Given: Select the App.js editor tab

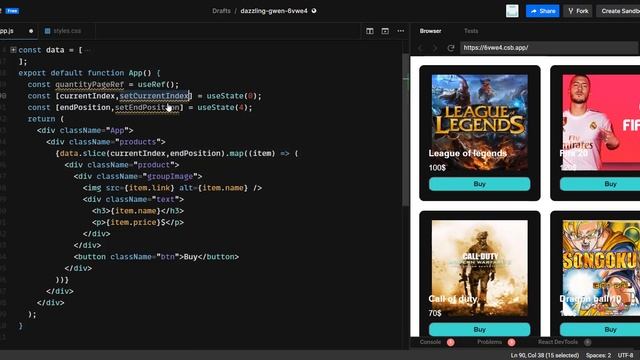Looking at the screenshot, I should click(17, 31).
